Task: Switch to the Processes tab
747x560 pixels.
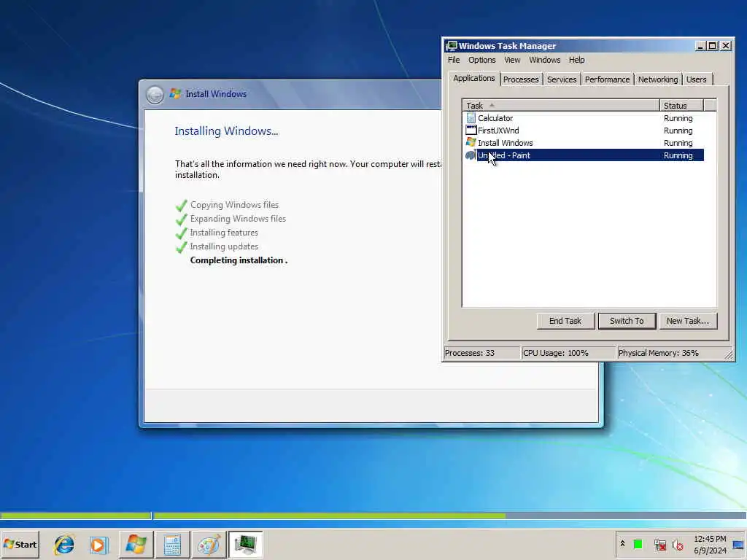Action: coord(521,79)
